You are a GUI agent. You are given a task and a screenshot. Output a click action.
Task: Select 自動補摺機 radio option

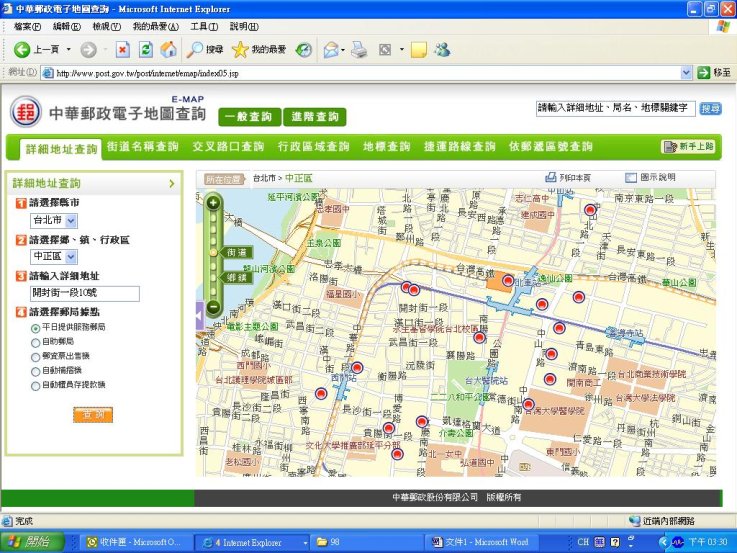(35, 372)
